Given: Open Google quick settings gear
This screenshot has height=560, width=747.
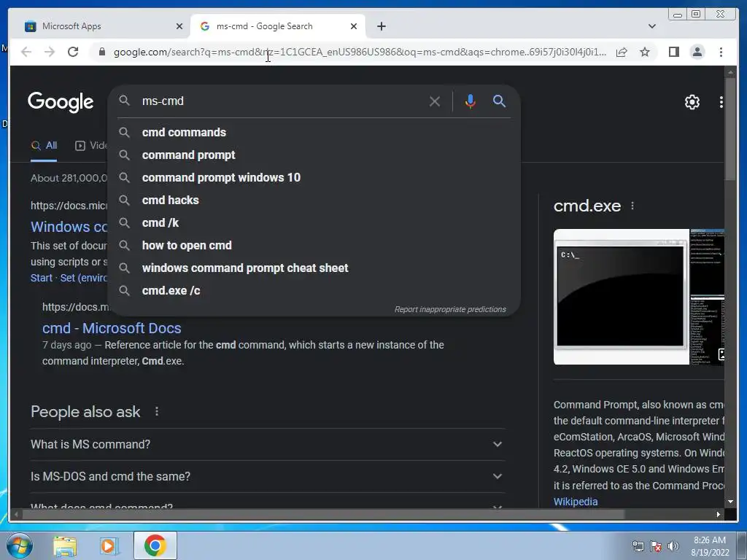Looking at the screenshot, I should [x=692, y=101].
